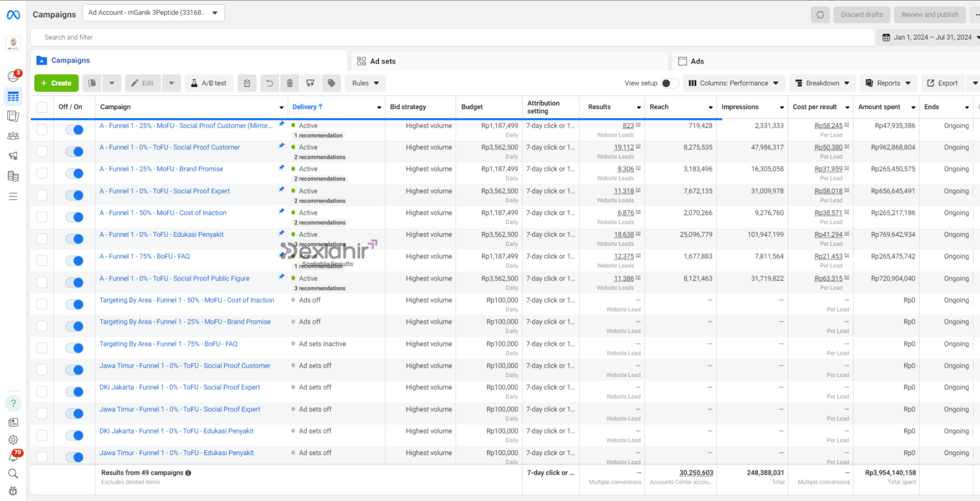The height and width of the screenshot is (501, 980).
Task: Toggle the View setup switch
Action: pyautogui.click(x=669, y=83)
